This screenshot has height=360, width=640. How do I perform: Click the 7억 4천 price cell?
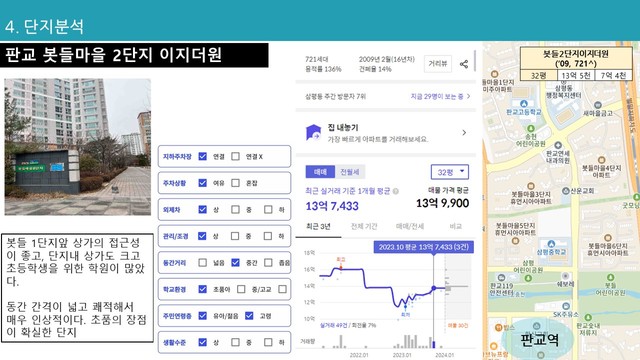(613, 76)
